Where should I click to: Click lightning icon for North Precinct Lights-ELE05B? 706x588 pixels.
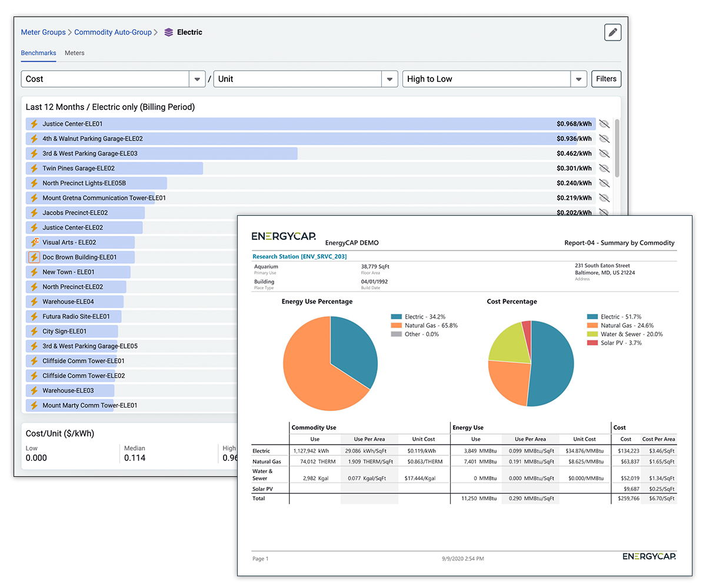click(34, 183)
